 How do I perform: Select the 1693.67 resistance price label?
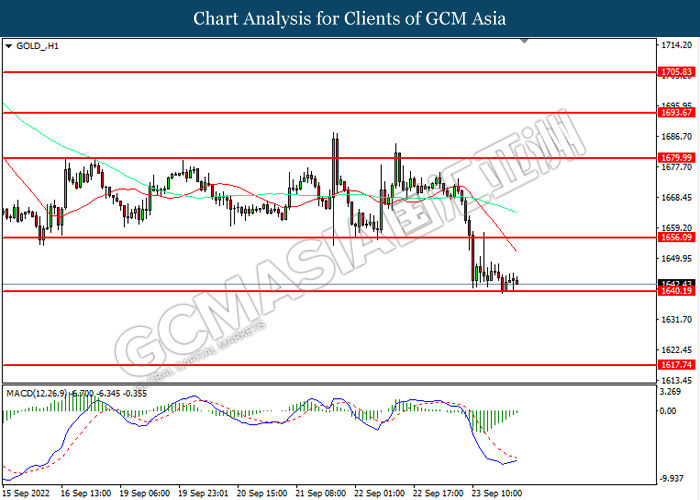click(676, 112)
